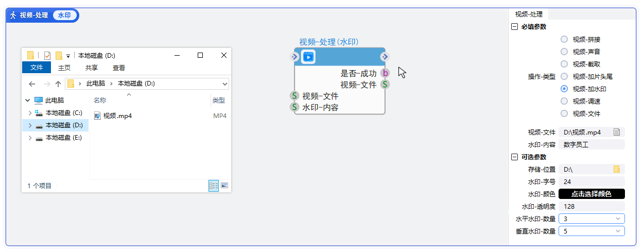Click the 视频-文件 output string port
This screenshot has height=250, width=644.
(385, 85)
